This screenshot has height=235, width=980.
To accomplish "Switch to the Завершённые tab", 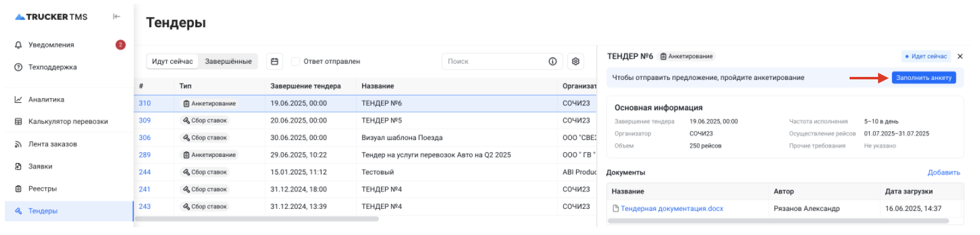I will click(228, 61).
